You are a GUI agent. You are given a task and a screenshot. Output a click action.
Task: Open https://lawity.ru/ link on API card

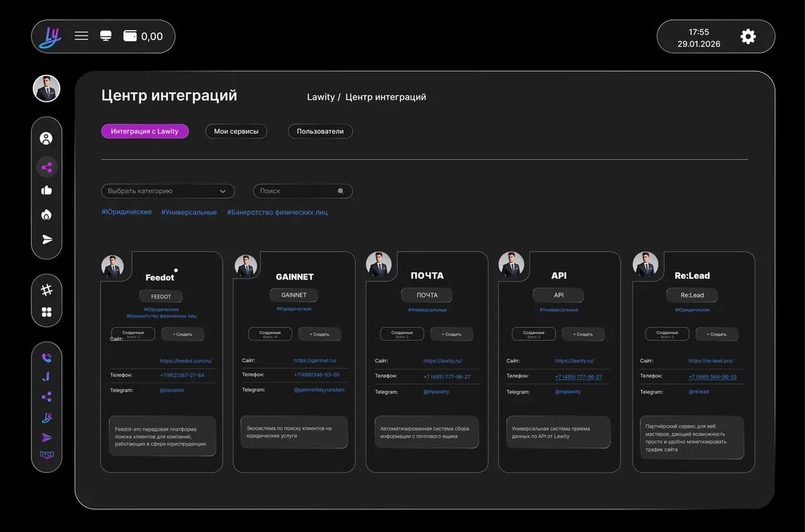(574, 361)
